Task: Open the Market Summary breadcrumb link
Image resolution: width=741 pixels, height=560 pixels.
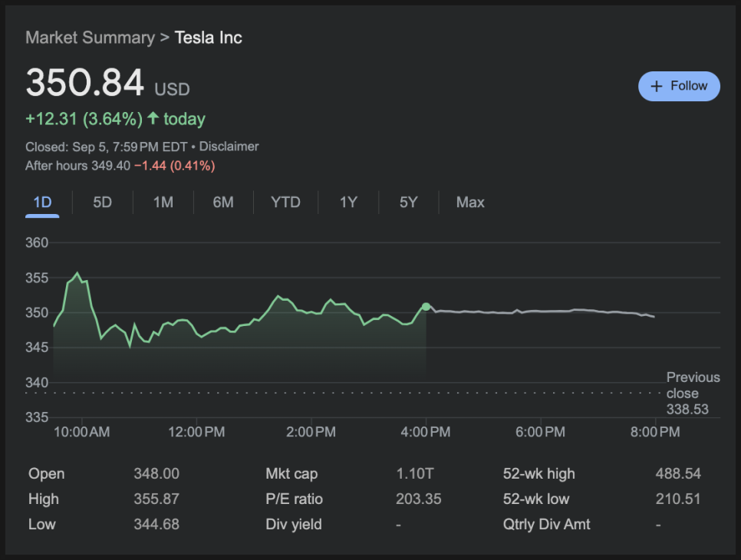Action: [x=91, y=38]
